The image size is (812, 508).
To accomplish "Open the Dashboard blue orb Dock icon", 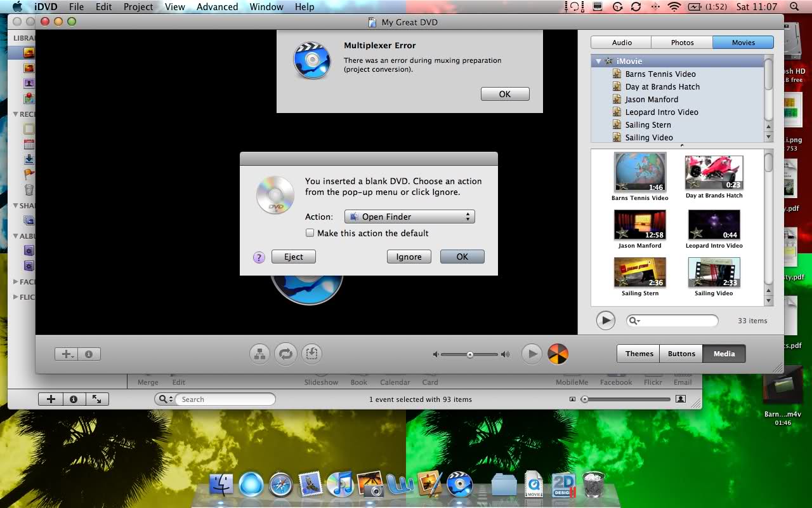I will coord(251,485).
